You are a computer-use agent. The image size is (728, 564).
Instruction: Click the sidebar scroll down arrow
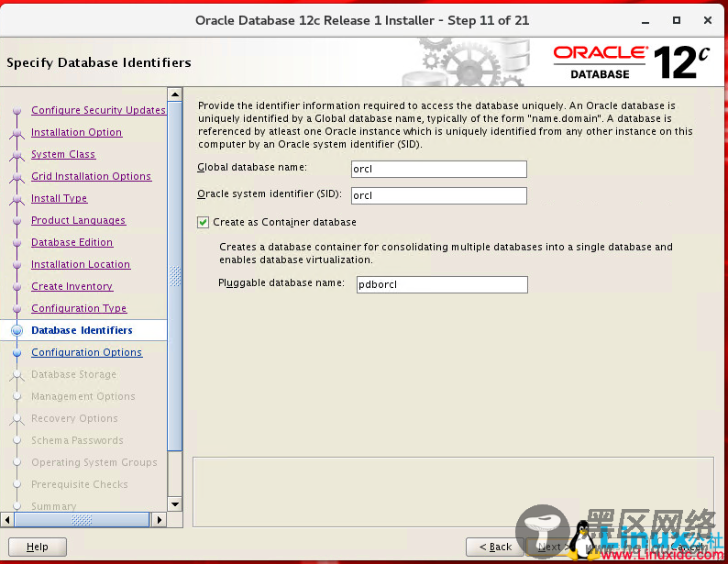174,504
